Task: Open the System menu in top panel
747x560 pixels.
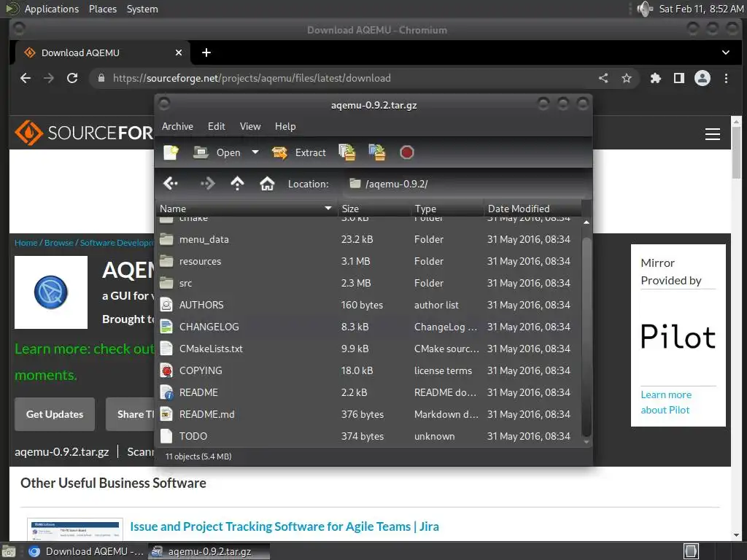Action: pyautogui.click(x=142, y=9)
